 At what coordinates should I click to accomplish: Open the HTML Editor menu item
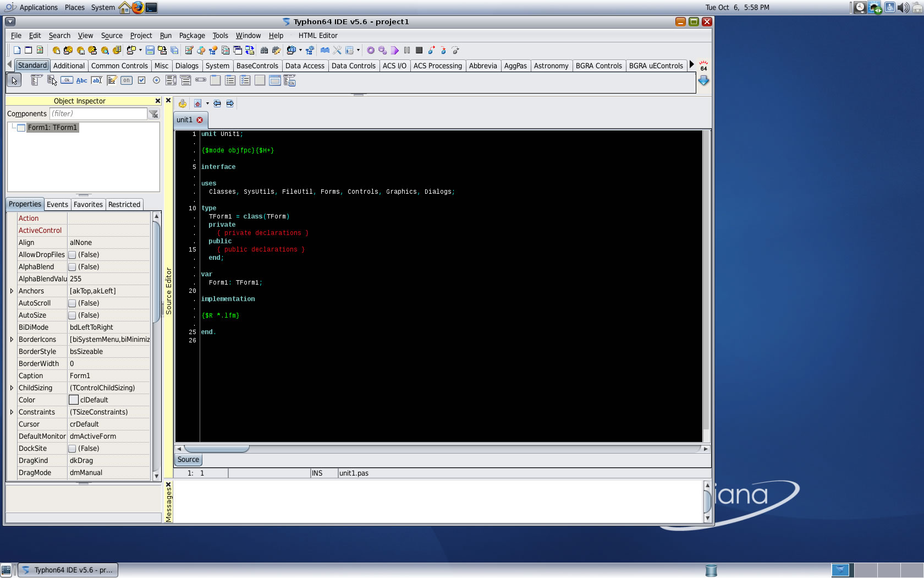318,35
